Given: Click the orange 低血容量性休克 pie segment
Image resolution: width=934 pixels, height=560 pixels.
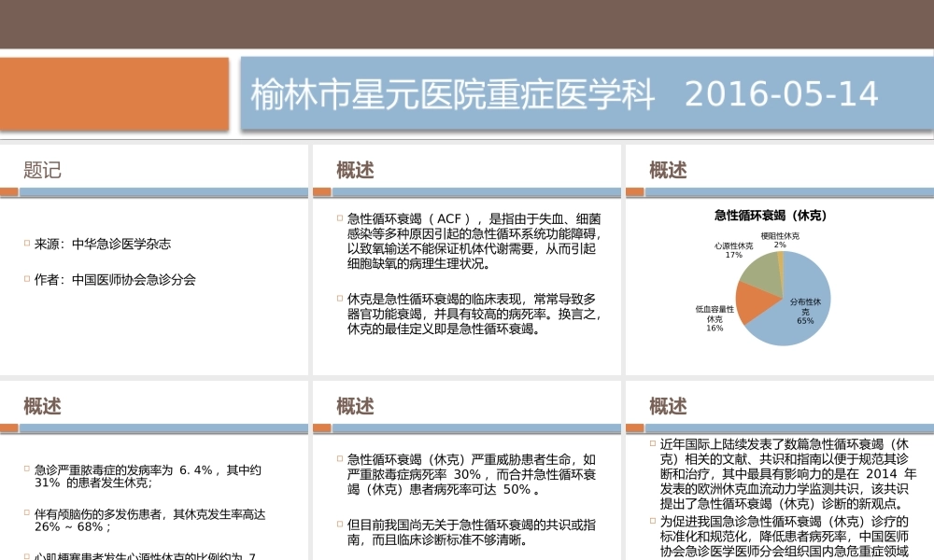Looking at the screenshot, I should pos(755,304).
